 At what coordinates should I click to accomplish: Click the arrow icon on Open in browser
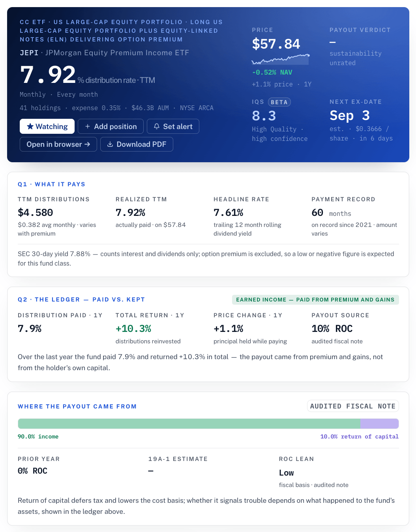tap(87, 144)
